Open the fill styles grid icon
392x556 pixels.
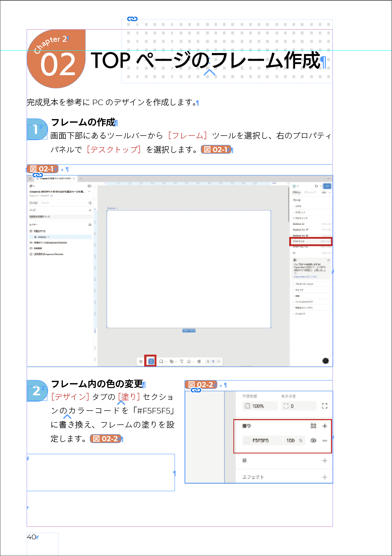coord(313,426)
